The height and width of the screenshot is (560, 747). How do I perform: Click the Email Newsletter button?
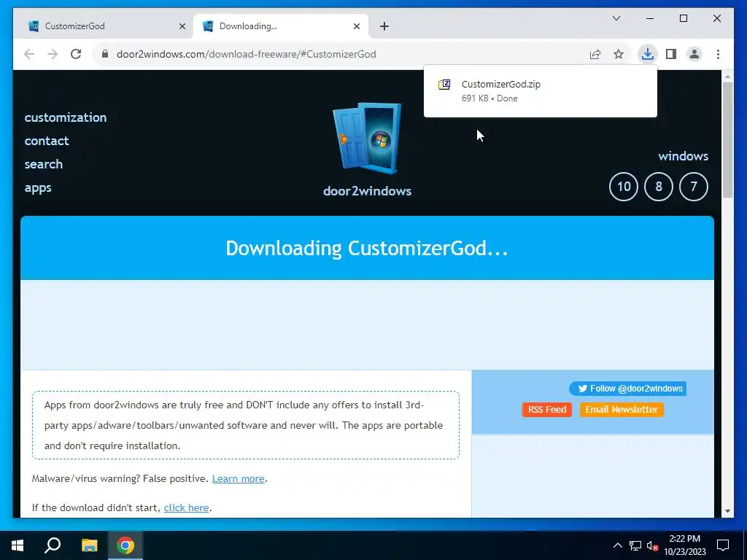click(x=622, y=410)
